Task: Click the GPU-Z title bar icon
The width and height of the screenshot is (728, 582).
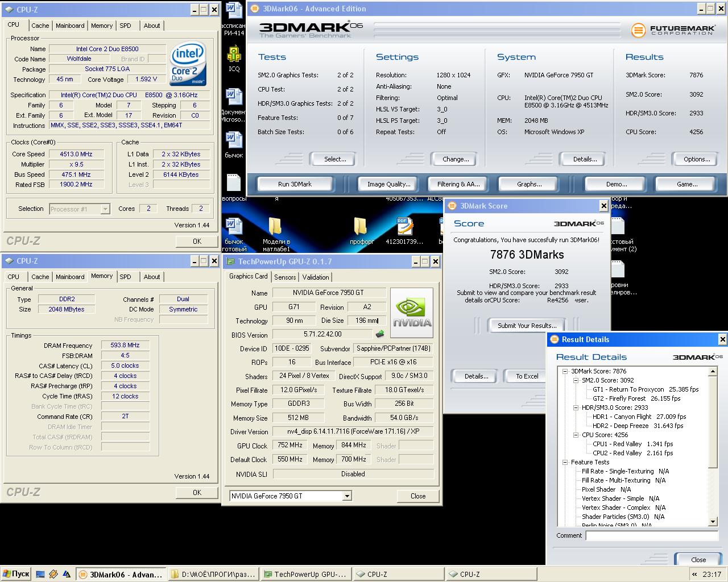Action: pyautogui.click(x=230, y=261)
